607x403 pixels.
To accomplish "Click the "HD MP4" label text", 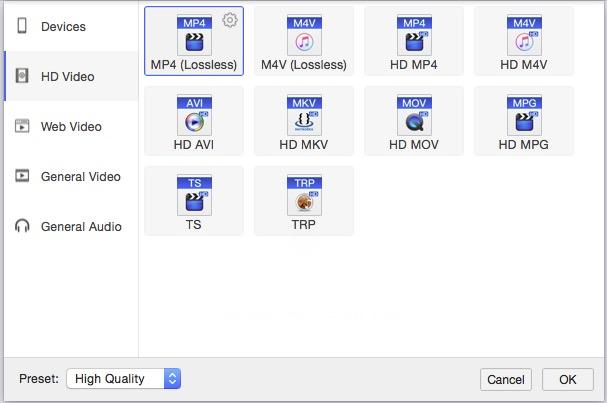I will (414, 65).
